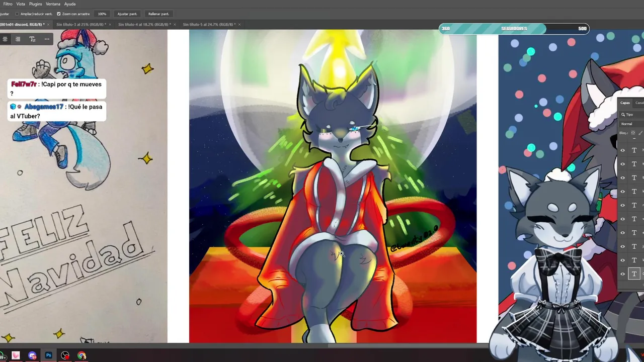Viewport: 644px width, 362px height.
Task: Open the pink leaf app in taskbar
Action: click(x=16, y=355)
